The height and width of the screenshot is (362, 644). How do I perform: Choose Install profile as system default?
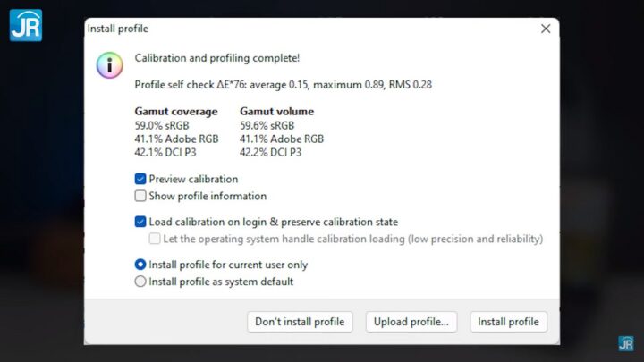click(140, 282)
